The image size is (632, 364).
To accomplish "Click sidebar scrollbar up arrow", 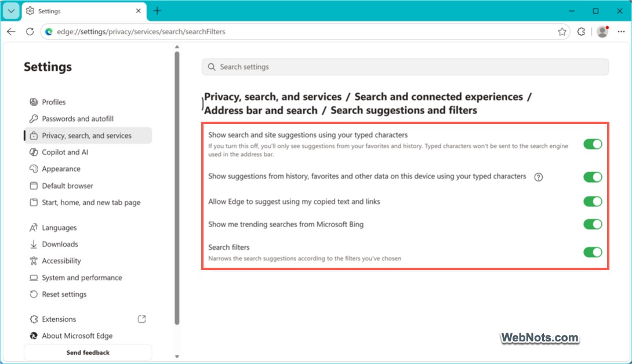I will [x=177, y=47].
